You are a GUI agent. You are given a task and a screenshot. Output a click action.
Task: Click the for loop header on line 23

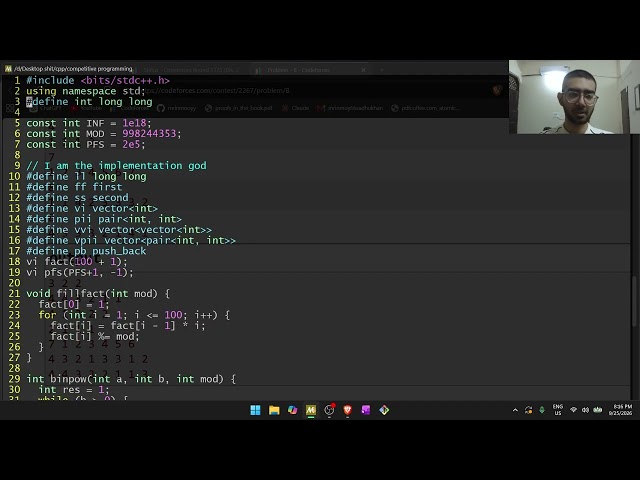(x=134, y=315)
